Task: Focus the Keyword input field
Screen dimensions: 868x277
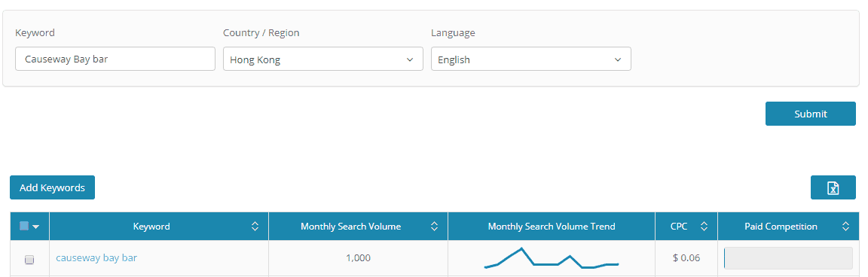Action: tap(115, 59)
